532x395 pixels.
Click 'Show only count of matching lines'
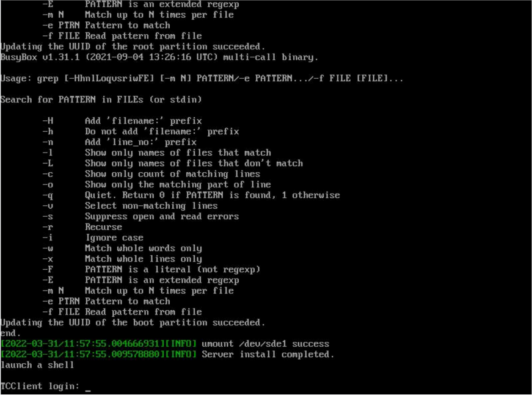click(x=172, y=174)
